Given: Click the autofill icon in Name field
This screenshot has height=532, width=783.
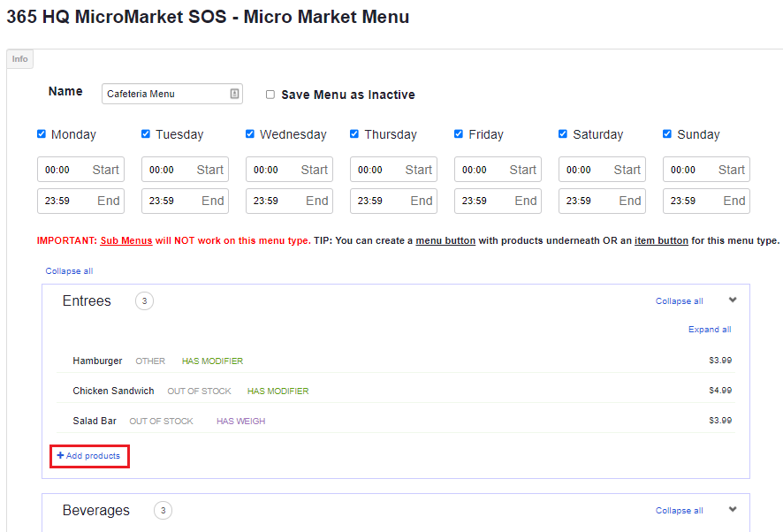Looking at the screenshot, I should tap(234, 94).
